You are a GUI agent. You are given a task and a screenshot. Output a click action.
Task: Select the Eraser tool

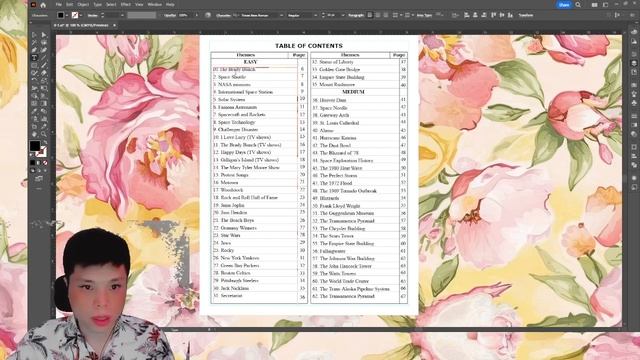tap(44, 73)
